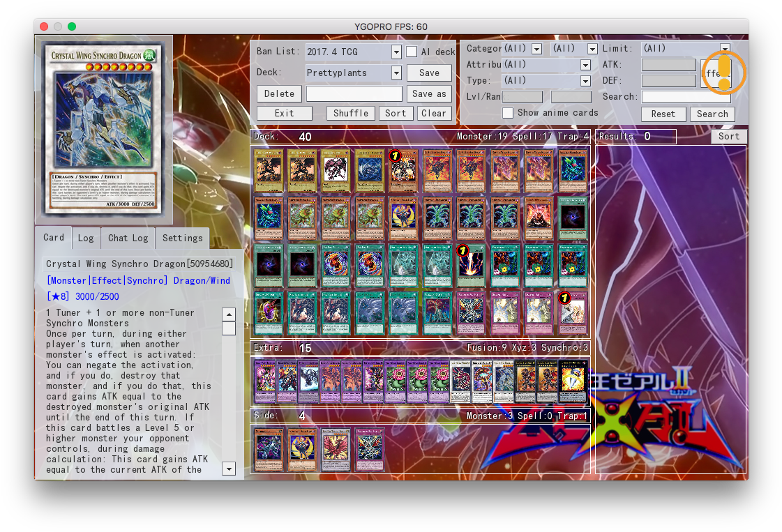
Task: Select the checkered dragon trap card in main deck
Action: point(471,314)
